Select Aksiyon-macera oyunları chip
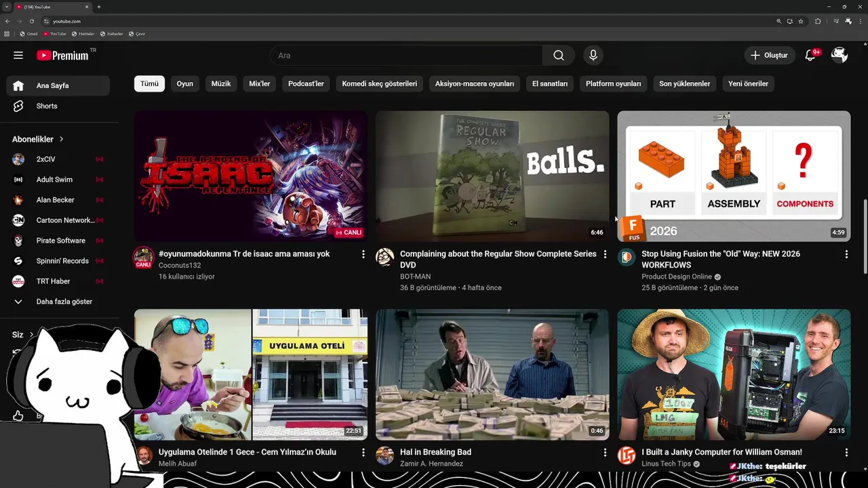 pos(475,84)
